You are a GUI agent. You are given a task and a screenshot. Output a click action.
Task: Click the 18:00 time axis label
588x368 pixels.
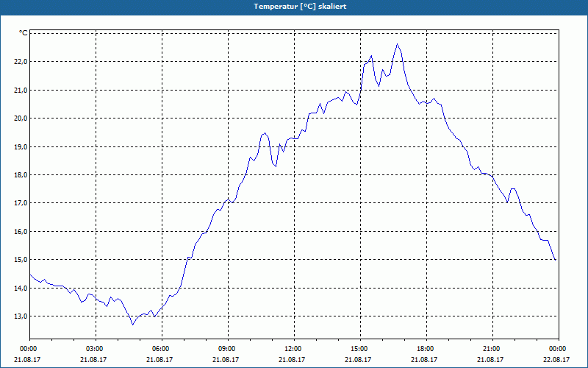pyautogui.click(x=426, y=349)
